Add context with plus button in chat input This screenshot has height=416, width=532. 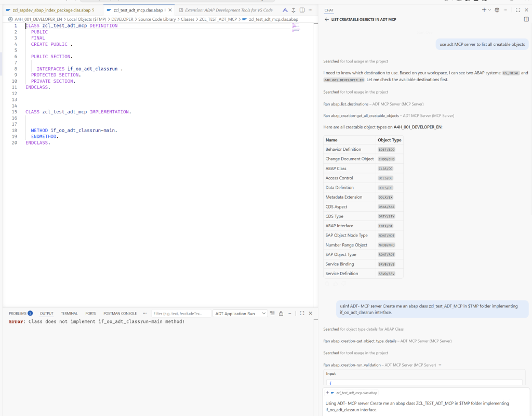(x=327, y=393)
